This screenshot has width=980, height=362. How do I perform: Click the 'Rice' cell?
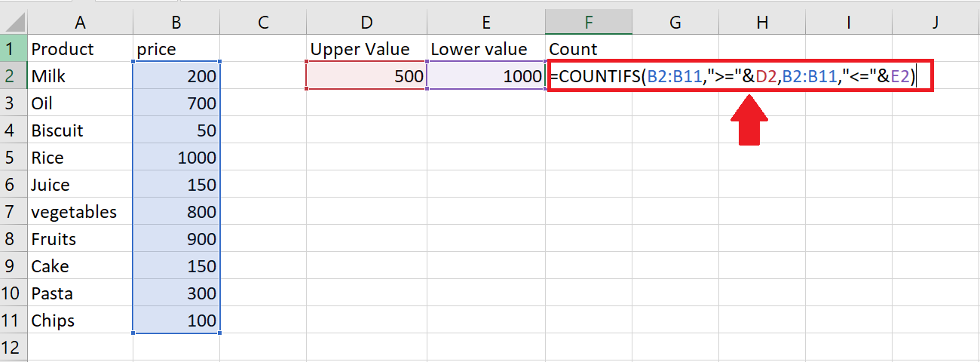point(80,158)
